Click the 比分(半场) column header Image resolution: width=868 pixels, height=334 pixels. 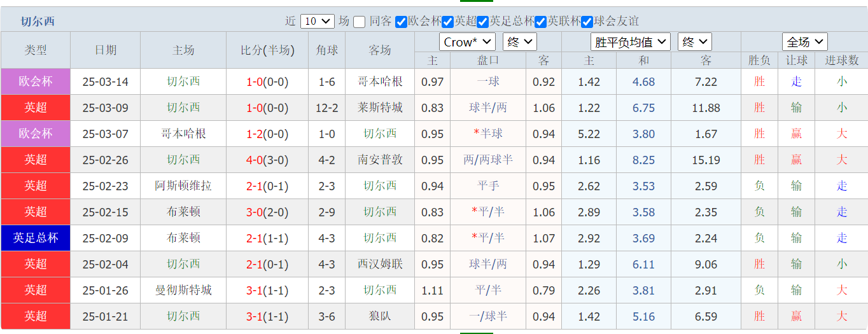tap(267, 50)
